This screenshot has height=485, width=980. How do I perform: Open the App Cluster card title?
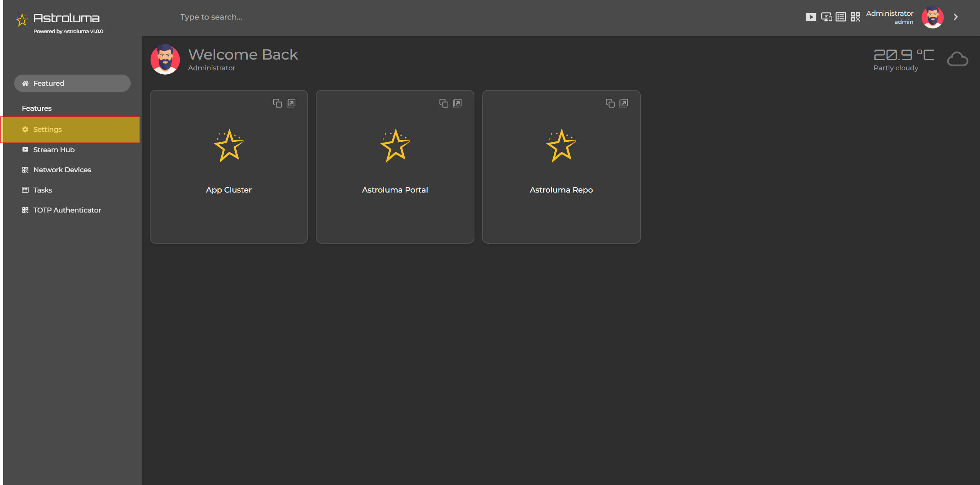coord(229,190)
